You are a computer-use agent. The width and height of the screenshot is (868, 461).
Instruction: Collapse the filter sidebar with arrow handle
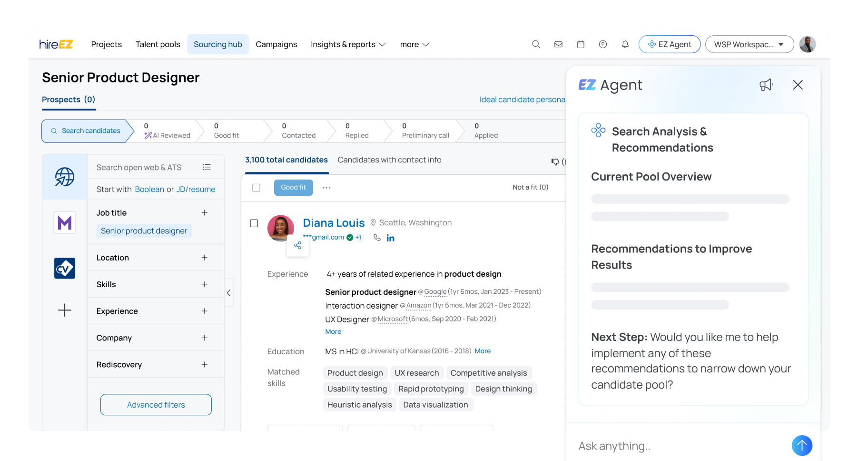coord(229,293)
